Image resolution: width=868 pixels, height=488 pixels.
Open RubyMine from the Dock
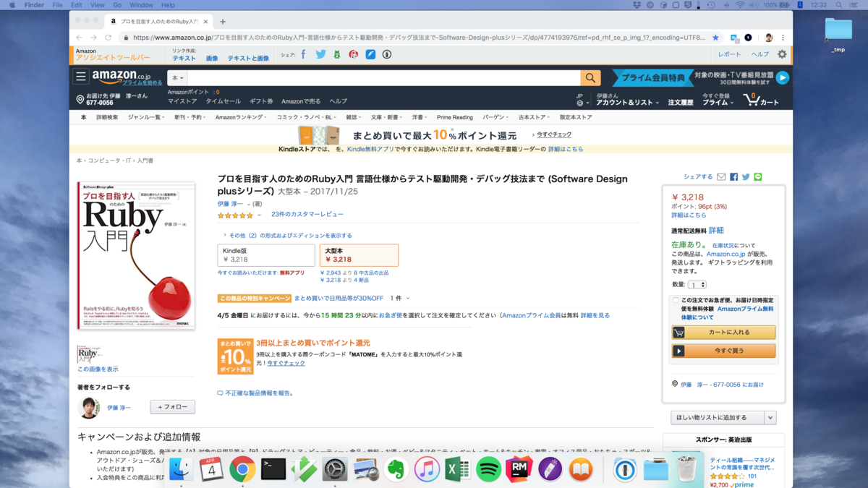point(519,470)
